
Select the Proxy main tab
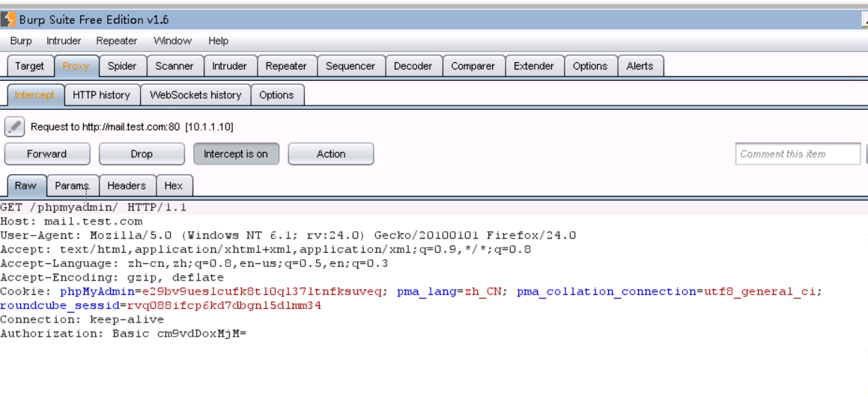click(x=76, y=66)
